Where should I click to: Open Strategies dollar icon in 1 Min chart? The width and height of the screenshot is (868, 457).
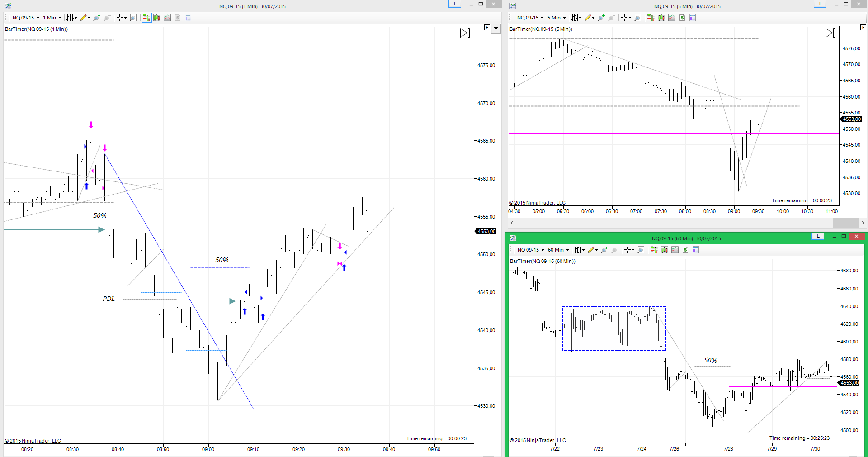coord(178,18)
